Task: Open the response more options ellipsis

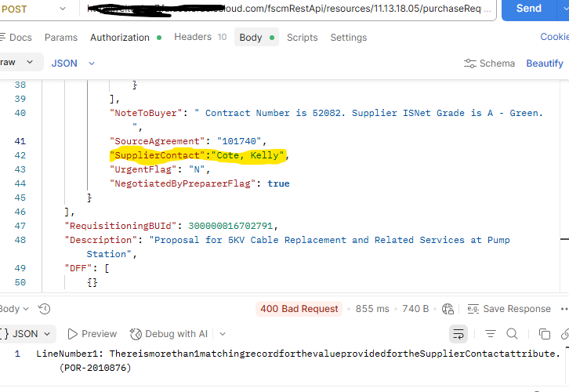Action: (x=564, y=309)
